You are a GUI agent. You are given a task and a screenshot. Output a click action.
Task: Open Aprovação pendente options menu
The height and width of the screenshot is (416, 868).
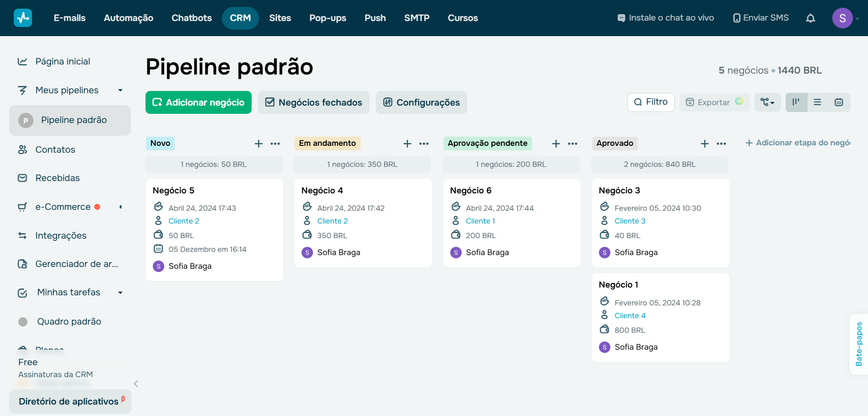point(573,144)
